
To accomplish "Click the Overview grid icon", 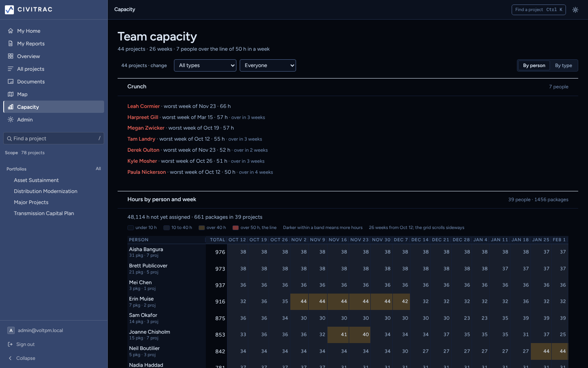I will (11, 56).
